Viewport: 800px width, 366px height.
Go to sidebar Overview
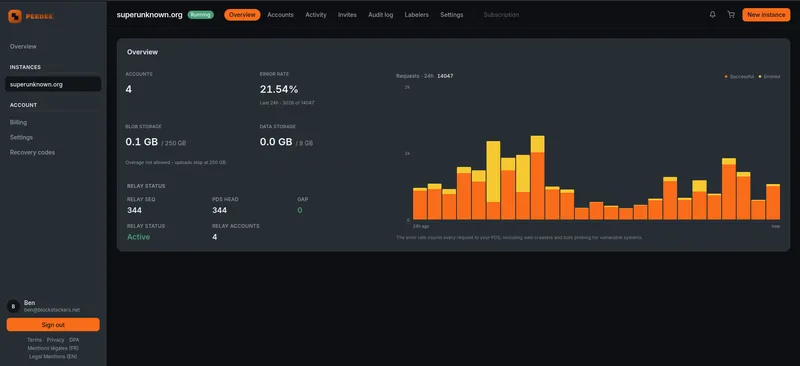(23, 46)
